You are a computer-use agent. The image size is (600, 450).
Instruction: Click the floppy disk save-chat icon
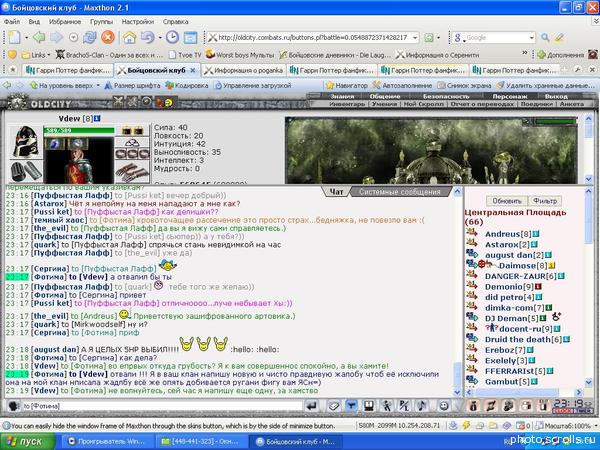(368, 406)
